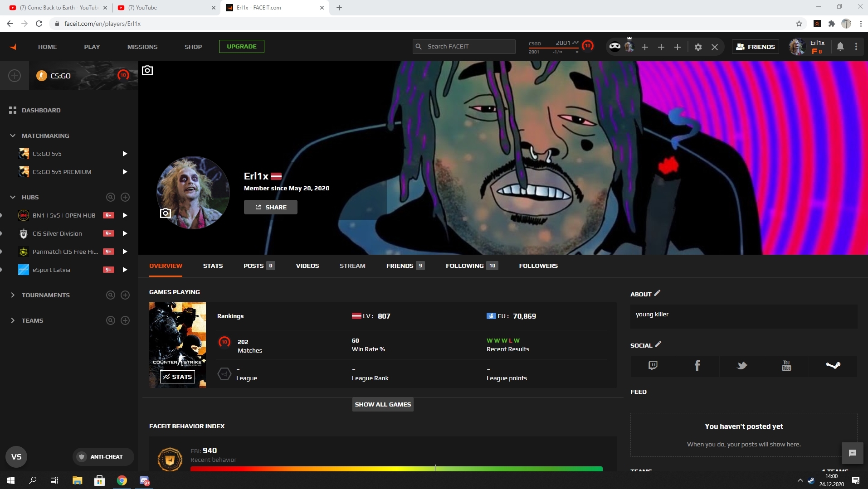Viewport: 868px width, 489px height.
Task: Open YouTube social link icon
Action: [786, 365]
